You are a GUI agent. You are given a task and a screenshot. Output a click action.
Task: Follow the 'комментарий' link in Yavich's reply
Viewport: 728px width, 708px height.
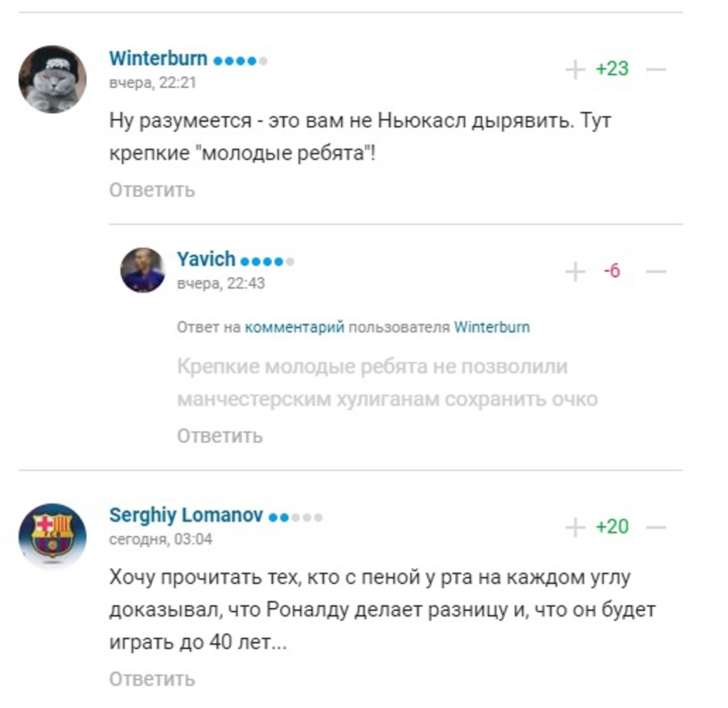tap(294, 327)
